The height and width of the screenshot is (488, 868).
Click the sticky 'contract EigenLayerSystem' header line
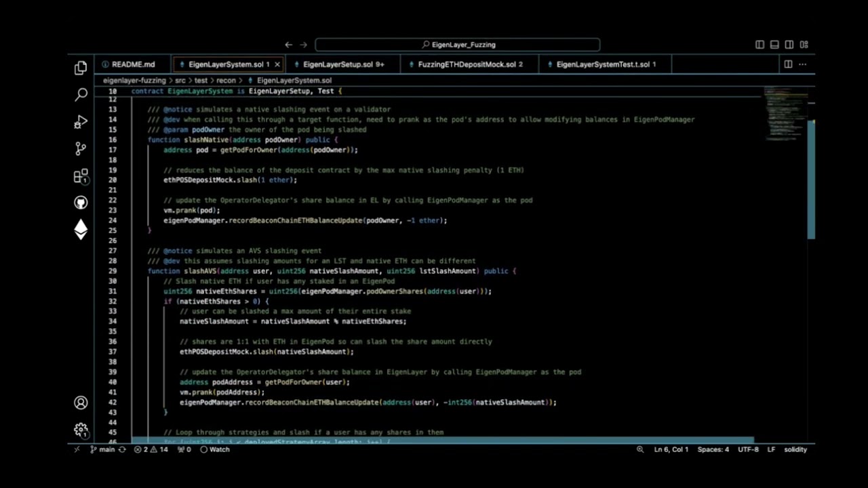(x=237, y=91)
